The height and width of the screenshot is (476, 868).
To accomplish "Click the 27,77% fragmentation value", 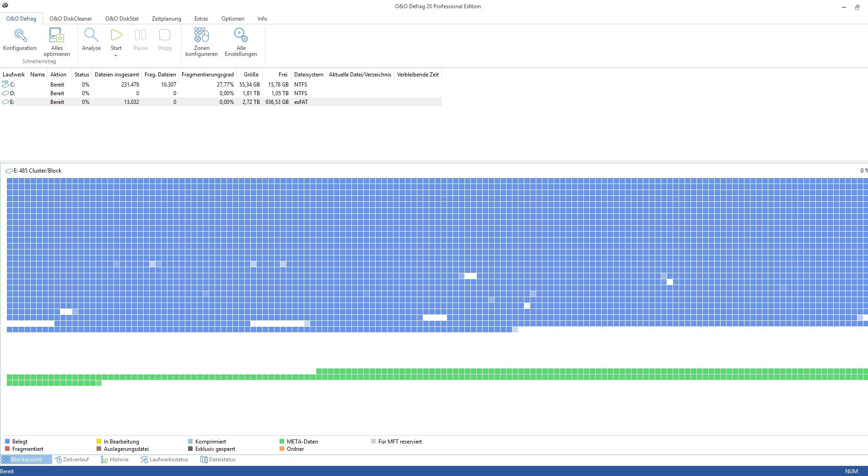I will [225, 85].
